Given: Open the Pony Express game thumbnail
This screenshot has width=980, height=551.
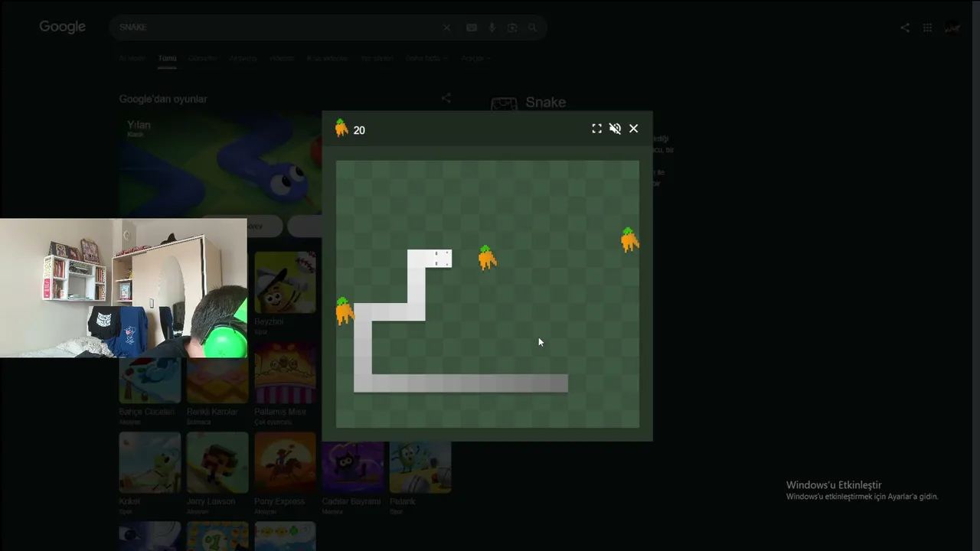Looking at the screenshot, I should pos(285,462).
